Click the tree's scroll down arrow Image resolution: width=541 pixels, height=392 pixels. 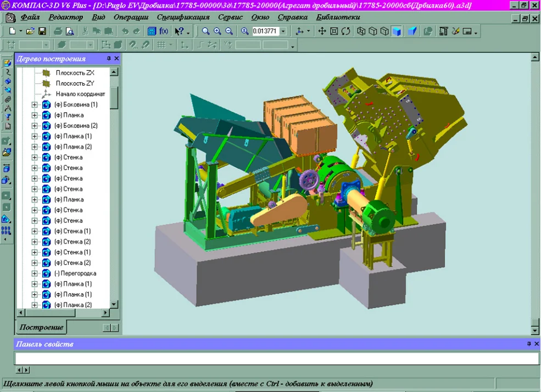pos(114,304)
